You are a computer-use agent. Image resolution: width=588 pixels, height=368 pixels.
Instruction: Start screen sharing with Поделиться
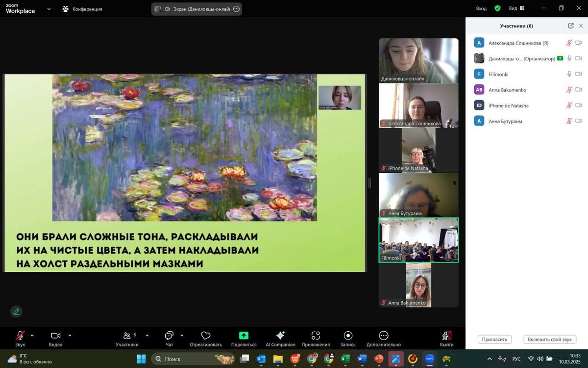click(x=244, y=339)
